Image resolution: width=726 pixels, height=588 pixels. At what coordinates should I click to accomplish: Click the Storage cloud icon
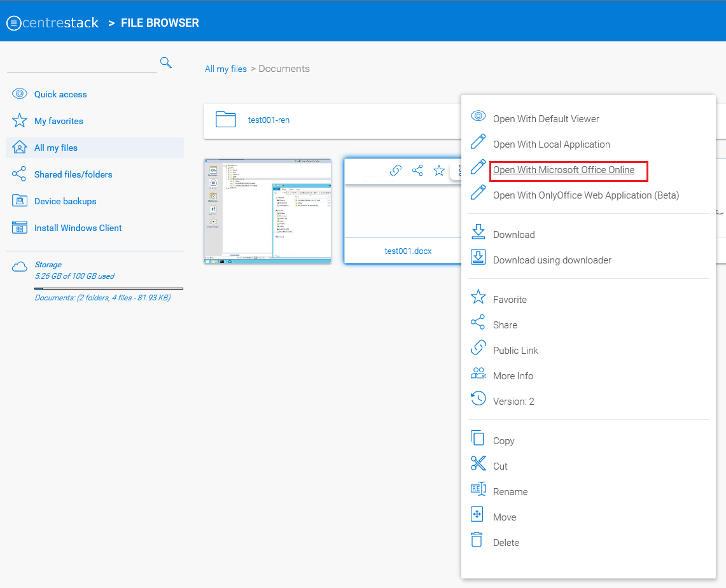[x=20, y=267]
